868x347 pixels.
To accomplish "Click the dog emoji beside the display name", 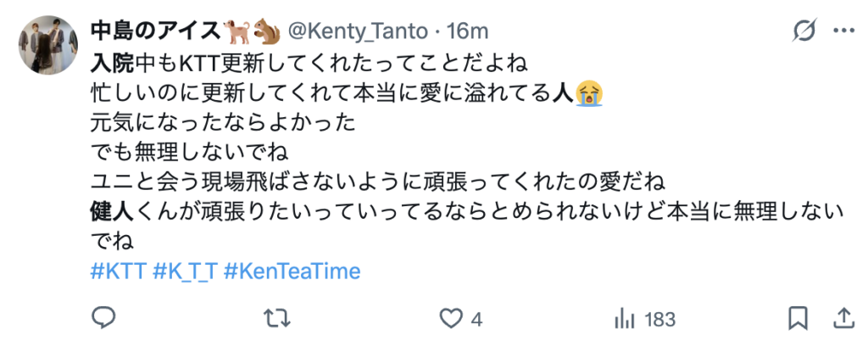I will (235, 31).
